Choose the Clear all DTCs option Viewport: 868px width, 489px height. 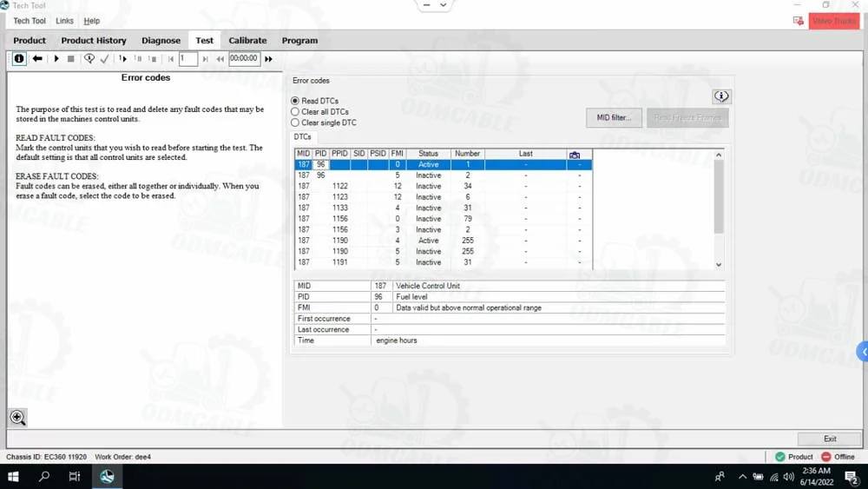295,112
